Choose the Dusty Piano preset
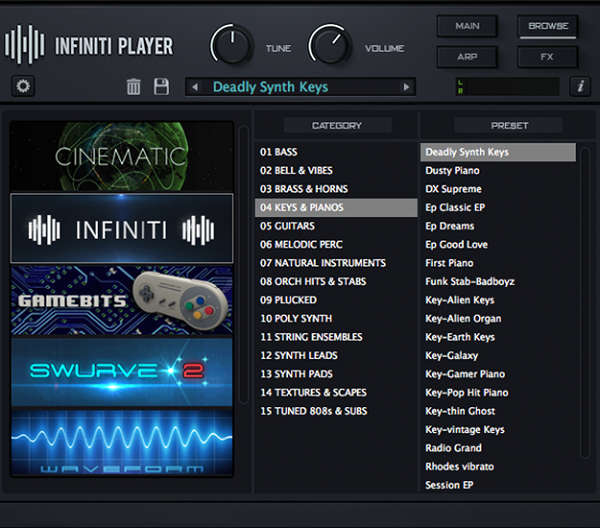600x528 pixels. pos(452,171)
